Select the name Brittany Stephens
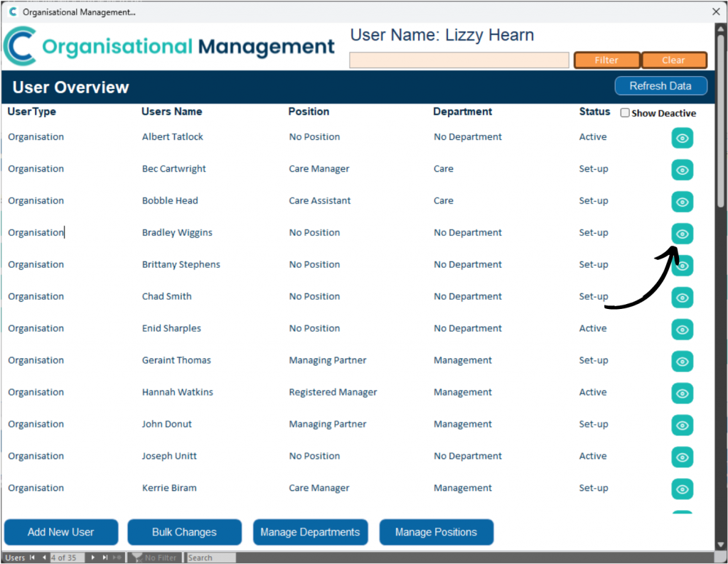This screenshot has width=728, height=564. (x=181, y=264)
